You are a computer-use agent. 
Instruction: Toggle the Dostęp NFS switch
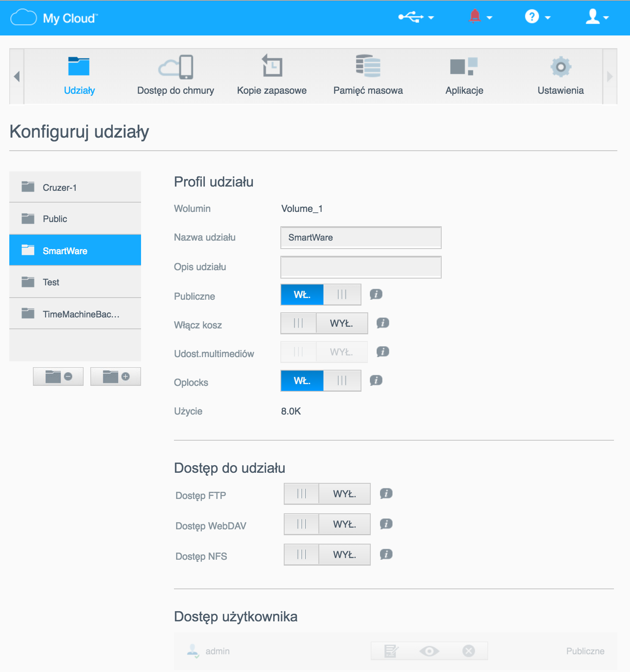(x=327, y=555)
